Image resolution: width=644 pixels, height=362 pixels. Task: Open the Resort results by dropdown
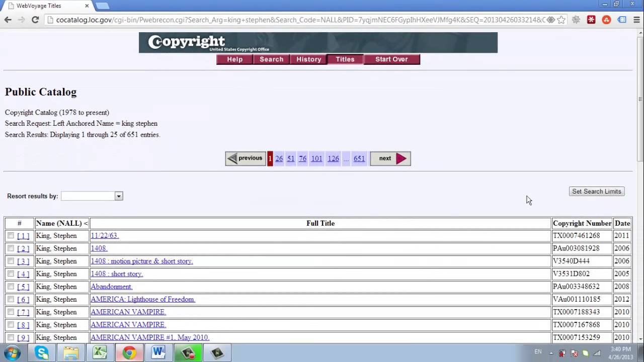click(92, 196)
